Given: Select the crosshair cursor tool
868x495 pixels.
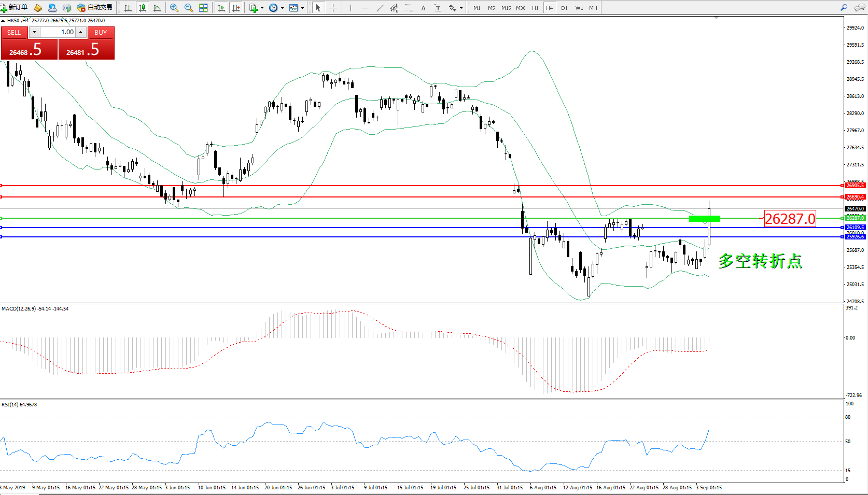Looking at the screenshot, I should click(x=333, y=8).
